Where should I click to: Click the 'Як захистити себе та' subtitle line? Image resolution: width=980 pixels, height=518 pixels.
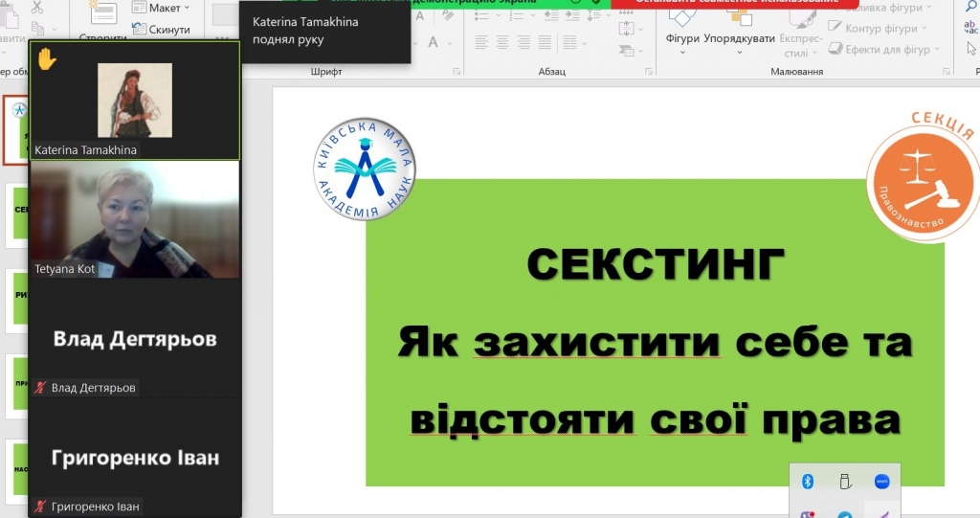(x=655, y=342)
